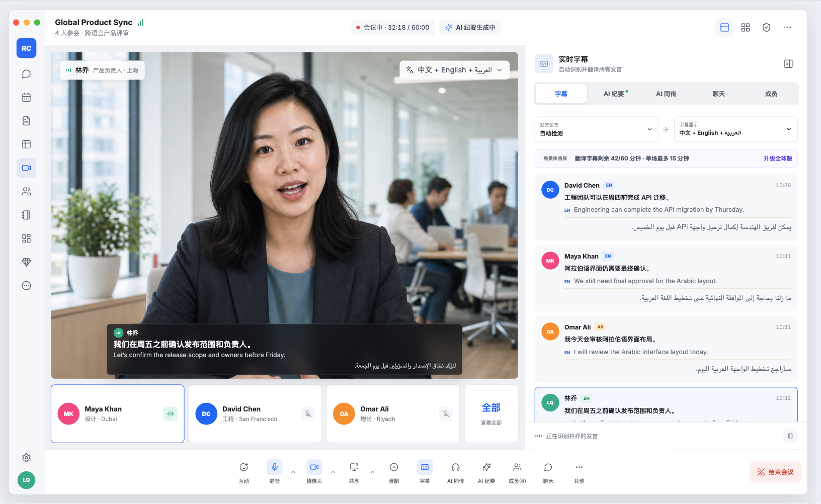Switch to grid layout view icon
The width and height of the screenshot is (821, 504).
746,28
